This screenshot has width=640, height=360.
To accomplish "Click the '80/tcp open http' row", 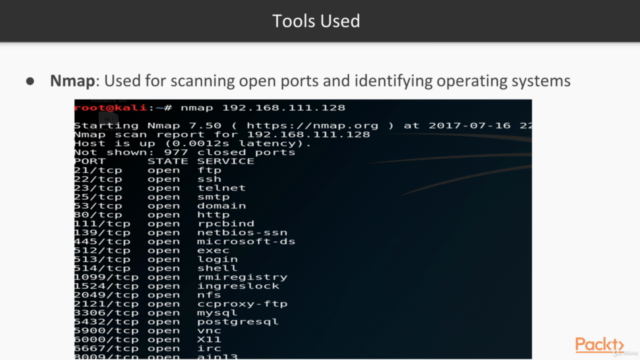I will tap(152, 215).
